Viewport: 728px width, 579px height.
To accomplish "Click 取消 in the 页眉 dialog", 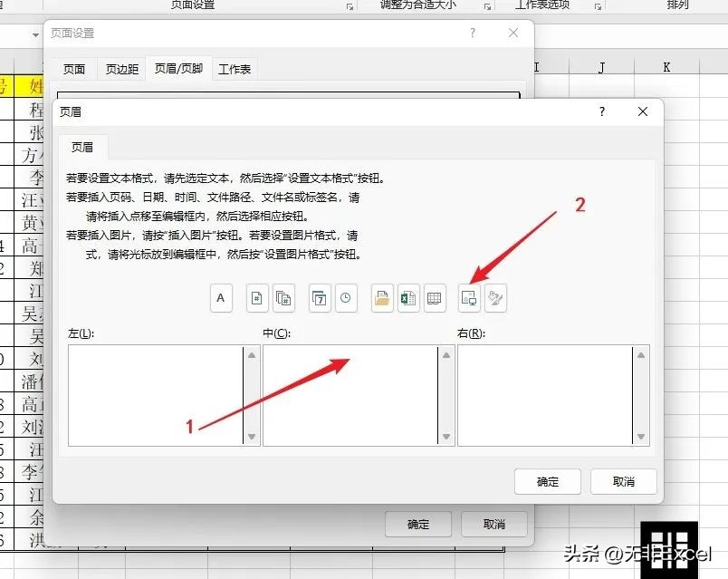I will [624, 482].
